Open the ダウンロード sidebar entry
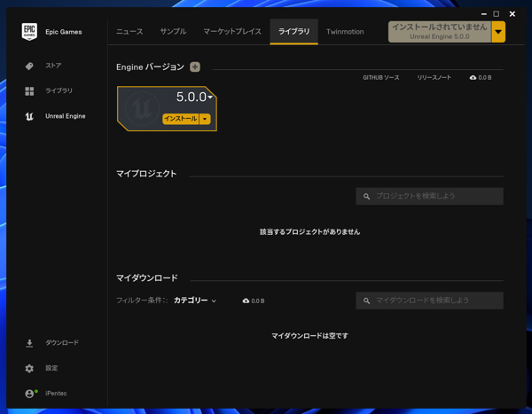The width and height of the screenshot is (532, 414). [62, 343]
